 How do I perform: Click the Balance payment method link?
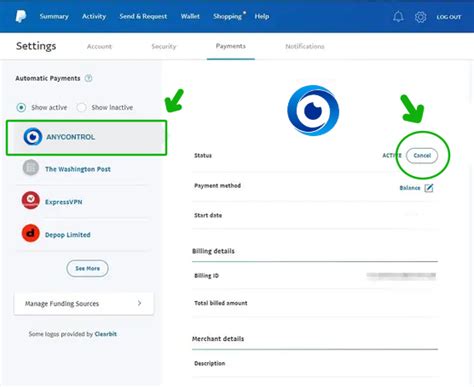point(410,188)
